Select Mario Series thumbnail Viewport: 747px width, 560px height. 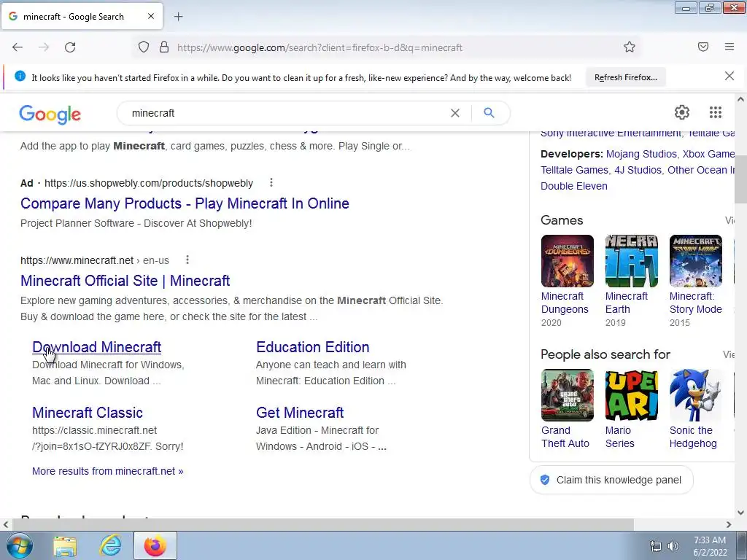click(632, 395)
